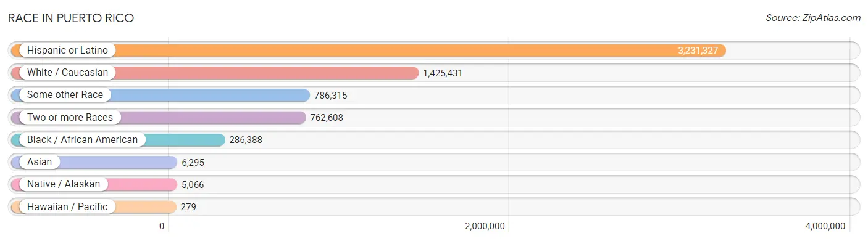Select the Two or more Races label

70,118
